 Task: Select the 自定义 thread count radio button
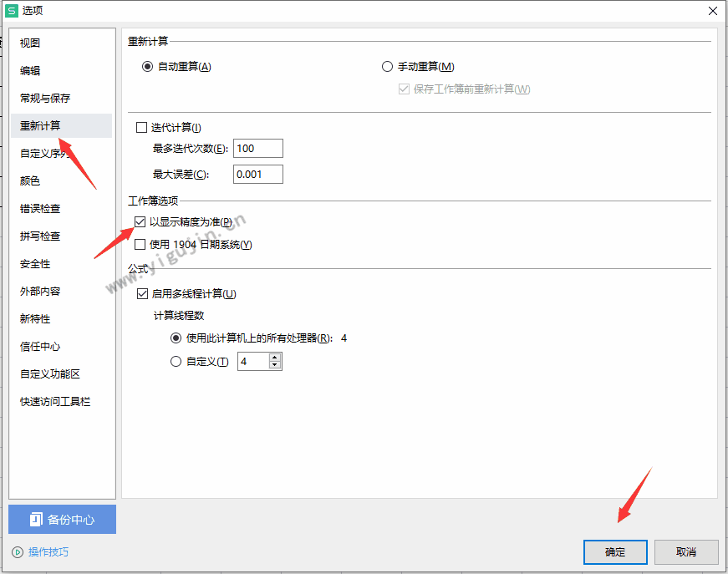[x=176, y=362]
